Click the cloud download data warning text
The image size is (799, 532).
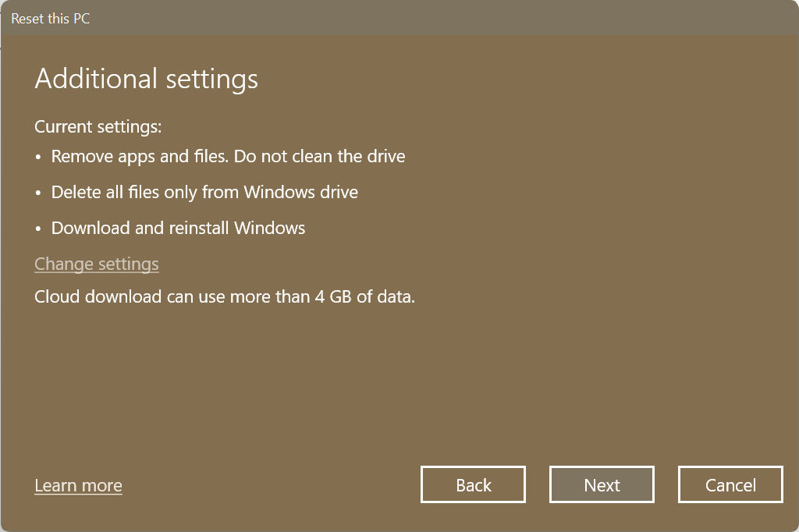click(224, 296)
